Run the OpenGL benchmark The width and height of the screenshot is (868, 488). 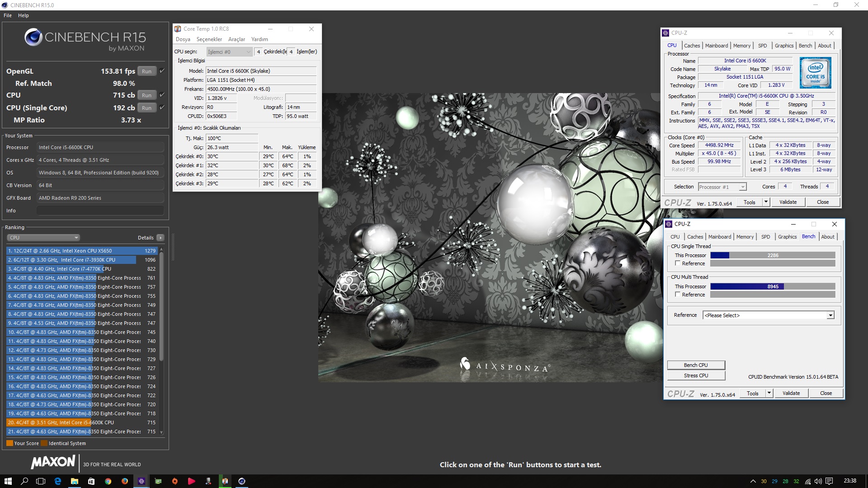[146, 71]
